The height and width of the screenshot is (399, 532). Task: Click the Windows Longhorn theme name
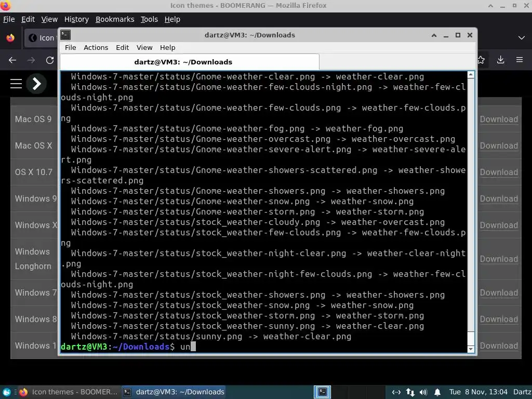33,259
